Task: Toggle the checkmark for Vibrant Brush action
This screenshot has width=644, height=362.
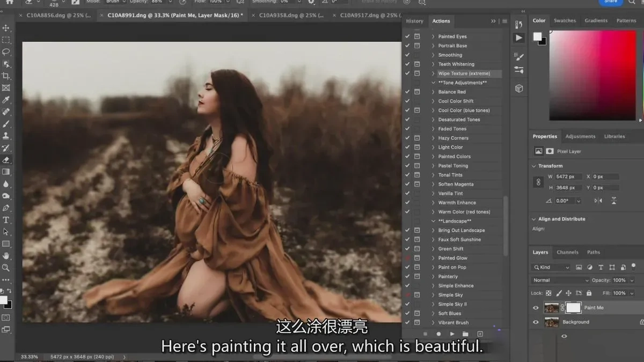Action: 407,323
